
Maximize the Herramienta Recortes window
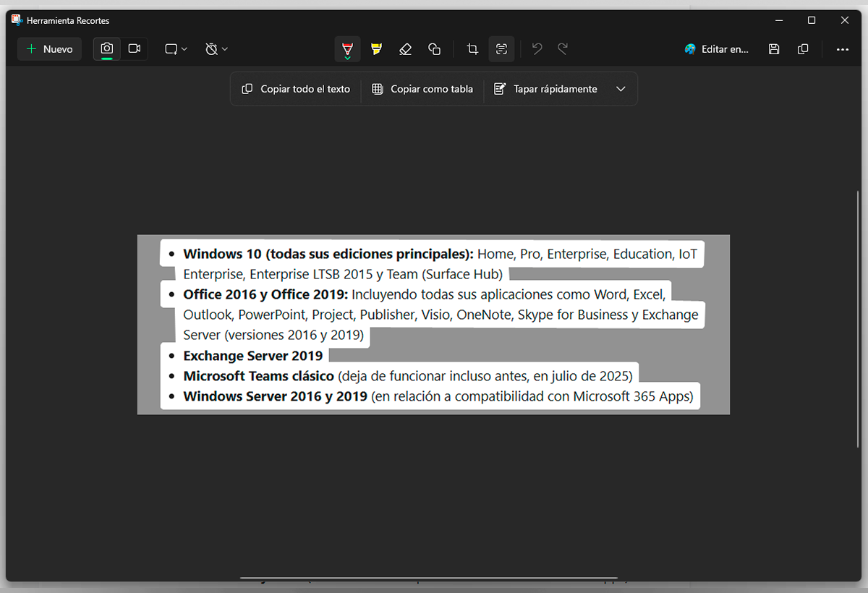[812, 20]
